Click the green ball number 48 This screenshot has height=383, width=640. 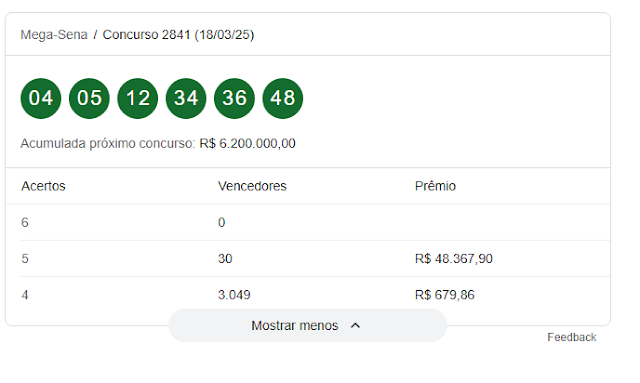pos(283,98)
